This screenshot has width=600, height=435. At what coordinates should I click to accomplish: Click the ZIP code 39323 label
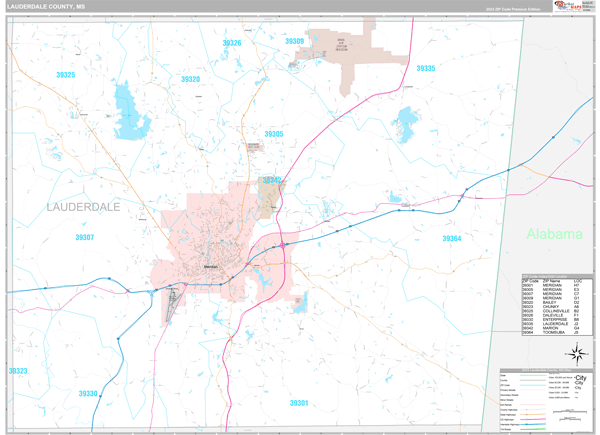(x=18, y=371)
